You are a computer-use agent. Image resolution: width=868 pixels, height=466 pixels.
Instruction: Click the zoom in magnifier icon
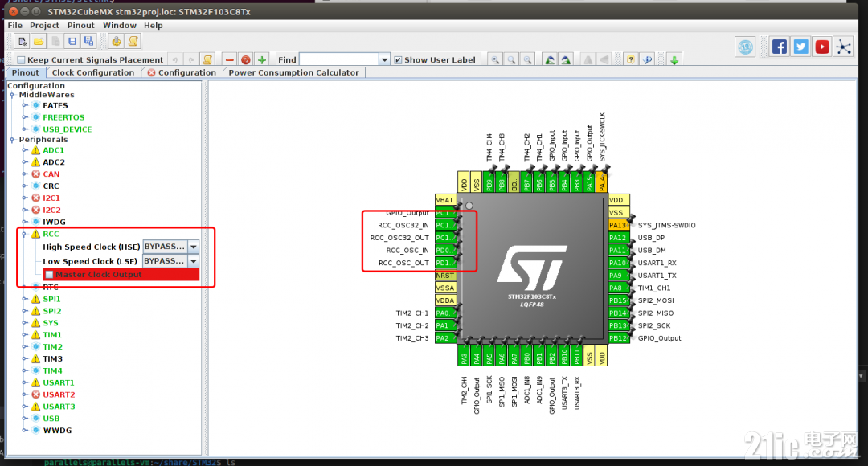pos(495,59)
